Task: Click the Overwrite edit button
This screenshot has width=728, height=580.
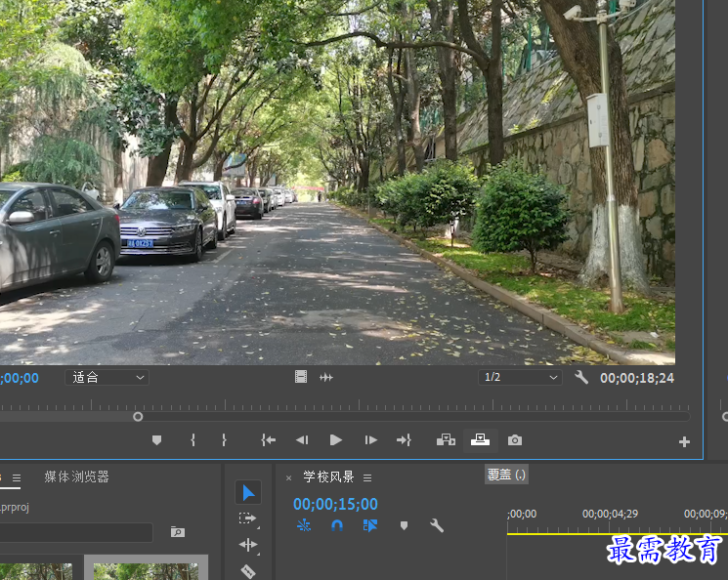Action: point(480,439)
